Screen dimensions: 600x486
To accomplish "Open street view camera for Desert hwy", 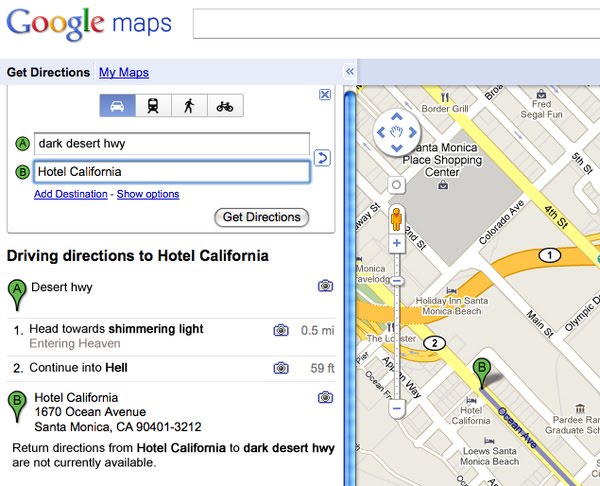I will tap(325, 285).
